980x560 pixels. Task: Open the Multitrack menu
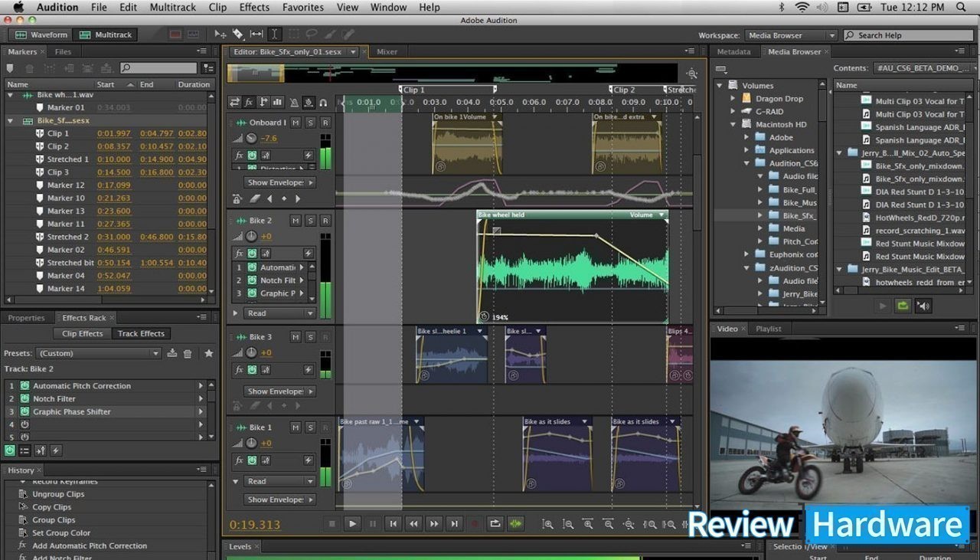[x=172, y=7]
